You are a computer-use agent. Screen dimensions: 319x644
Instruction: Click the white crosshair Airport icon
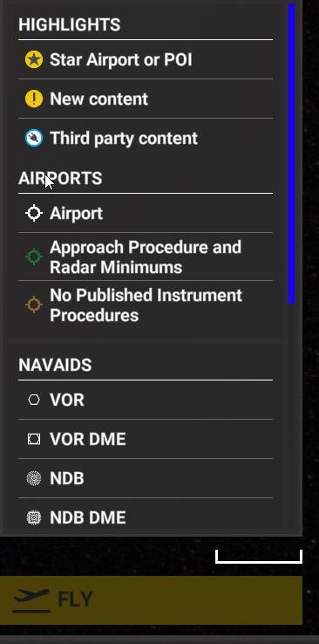pos(34,213)
